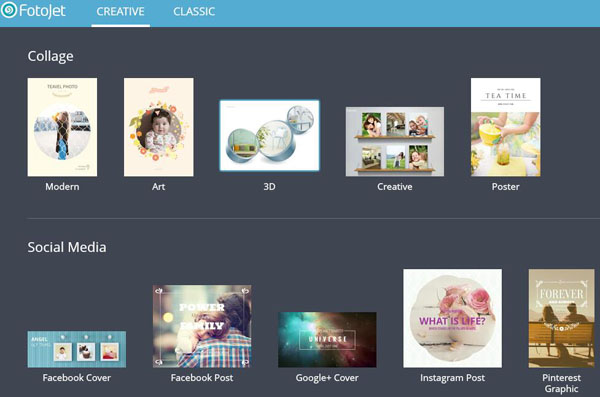The image size is (600, 397).
Task: Open the Universe Google+ Cover thumbnail
Action: pyautogui.click(x=327, y=340)
